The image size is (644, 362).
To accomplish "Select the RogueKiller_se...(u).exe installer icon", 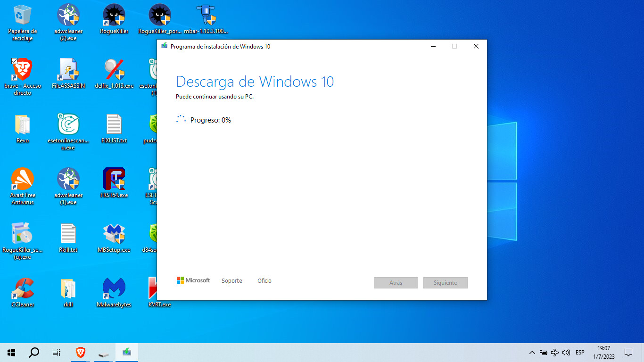I will 23,241.
